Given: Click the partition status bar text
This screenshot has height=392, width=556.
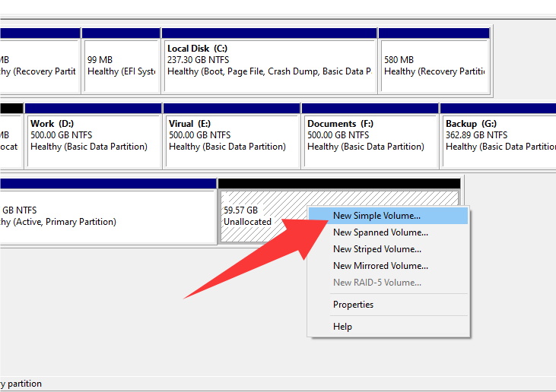Looking at the screenshot, I should click(21, 384).
